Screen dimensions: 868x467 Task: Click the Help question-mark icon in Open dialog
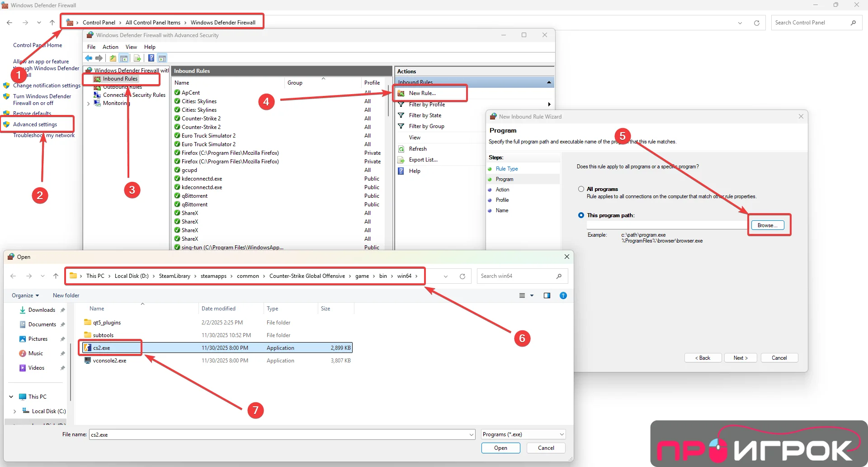click(563, 295)
